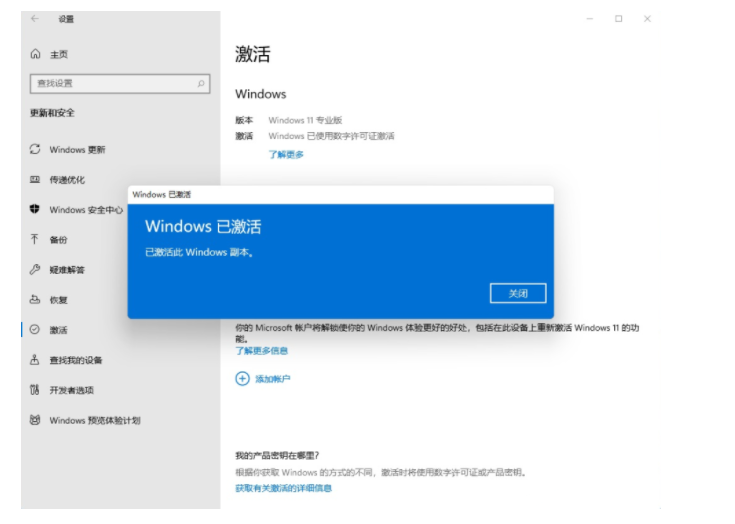Open Windows 更新 menu entry
Viewport: 735px width, 524px height.
point(77,150)
